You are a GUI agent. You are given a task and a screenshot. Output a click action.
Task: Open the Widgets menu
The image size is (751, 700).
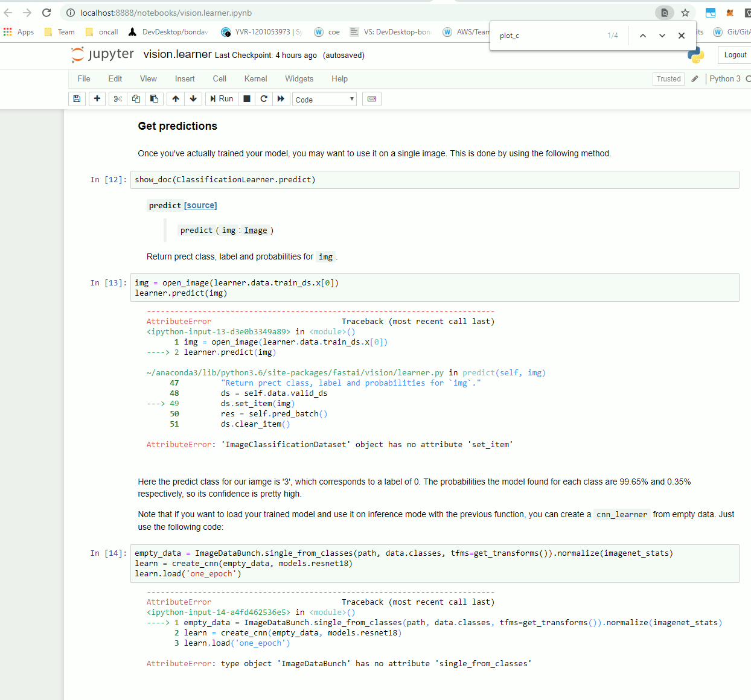[x=299, y=79]
